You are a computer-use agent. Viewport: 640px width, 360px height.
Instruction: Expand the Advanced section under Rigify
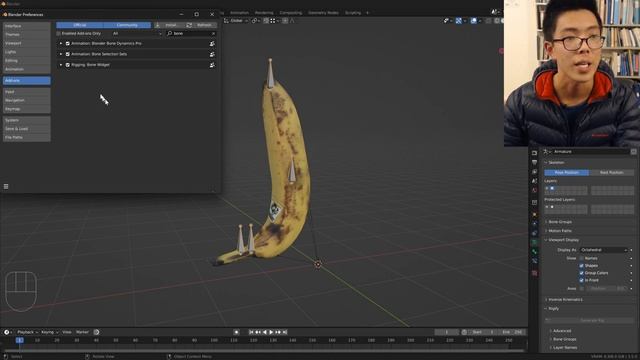[x=561, y=331]
